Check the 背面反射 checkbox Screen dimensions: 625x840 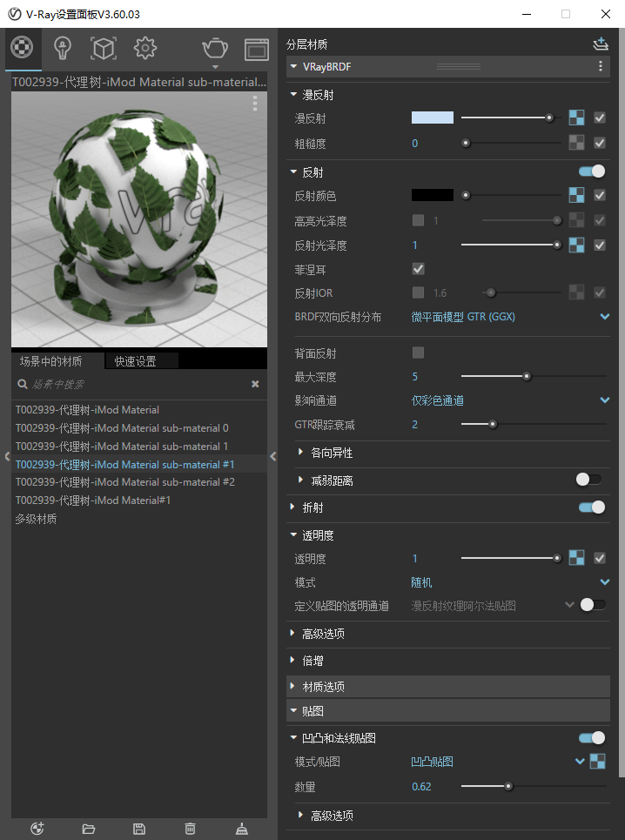419,353
